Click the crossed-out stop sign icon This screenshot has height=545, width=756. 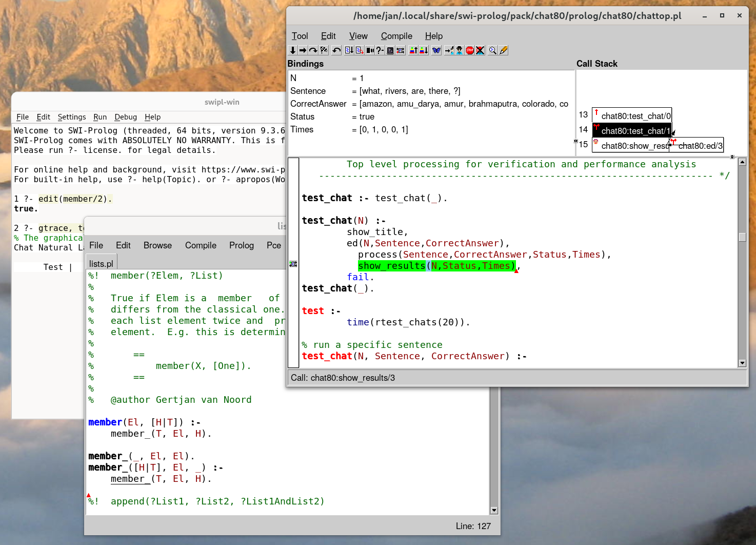[x=480, y=50]
